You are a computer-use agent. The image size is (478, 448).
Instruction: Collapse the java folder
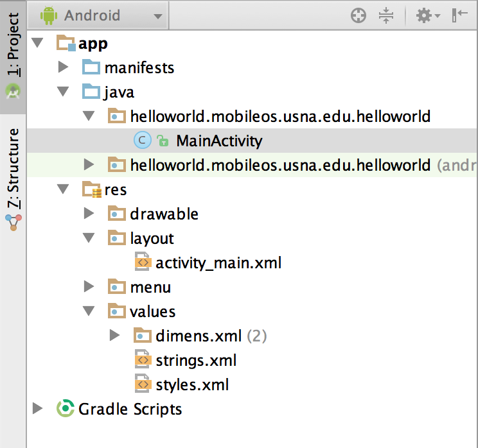tap(63, 92)
